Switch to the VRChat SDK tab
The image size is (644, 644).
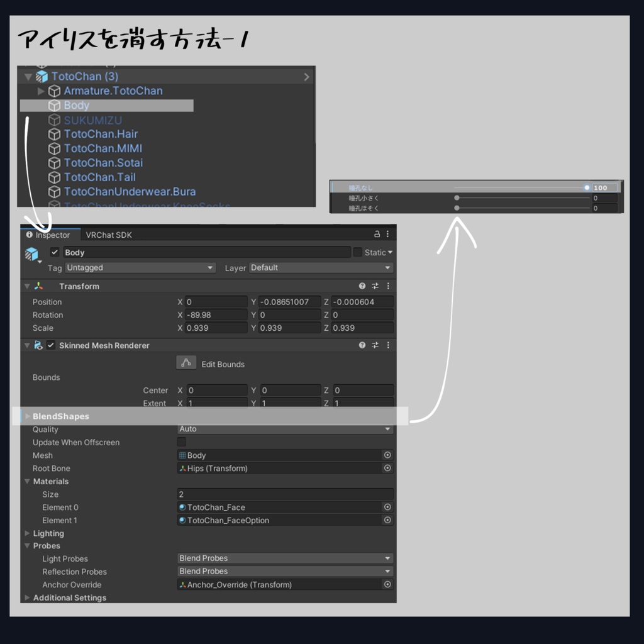click(108, 235)
